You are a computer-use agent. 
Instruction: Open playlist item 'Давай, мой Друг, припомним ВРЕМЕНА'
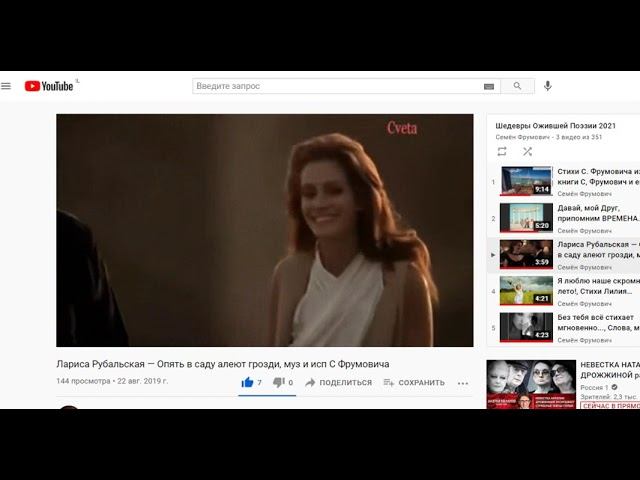(x=598, y=213)
